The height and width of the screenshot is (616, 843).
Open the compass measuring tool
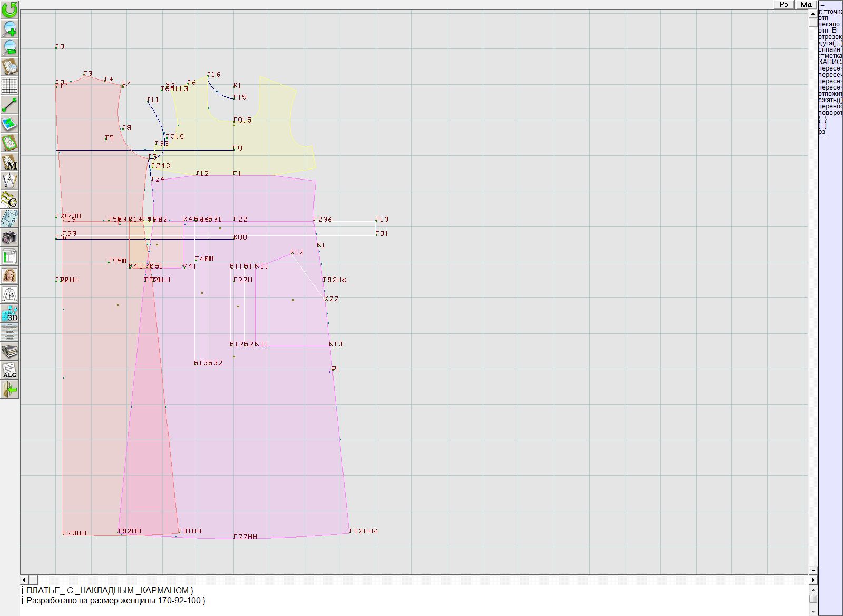pyautogui.click(x=9, y=181)
